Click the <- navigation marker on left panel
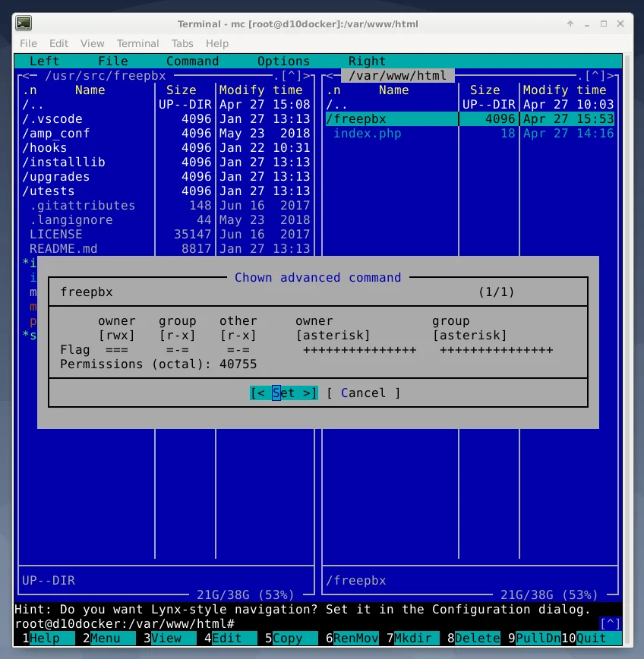644x659 pixels. [x=27, y=75]
